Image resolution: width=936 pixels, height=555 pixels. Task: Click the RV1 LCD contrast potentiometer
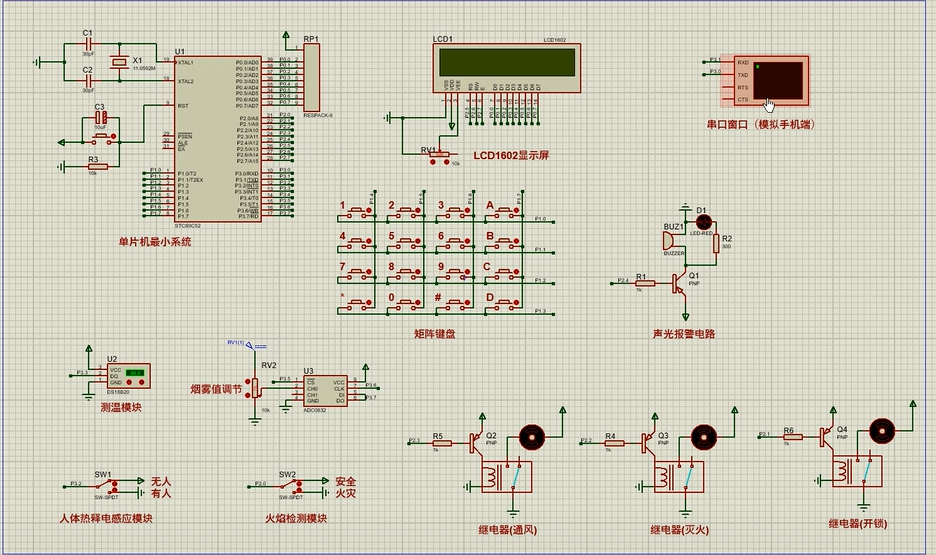[x=438, y=158]
